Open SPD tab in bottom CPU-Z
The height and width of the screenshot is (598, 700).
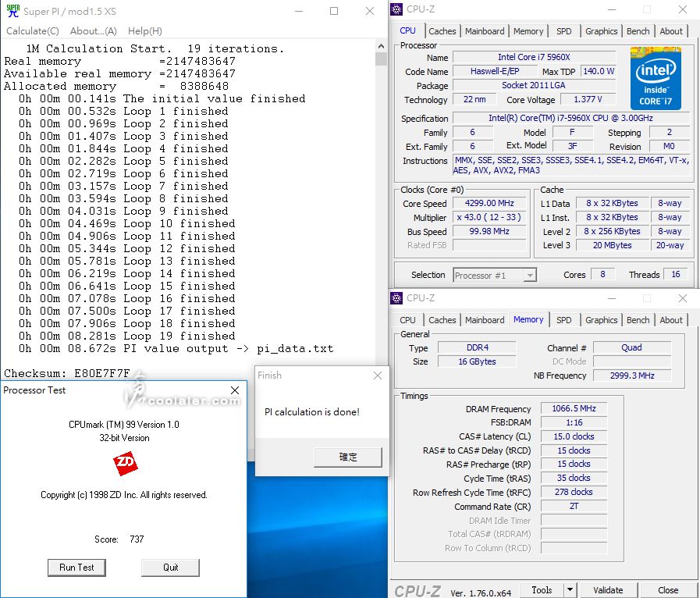(x=564, y=320)
